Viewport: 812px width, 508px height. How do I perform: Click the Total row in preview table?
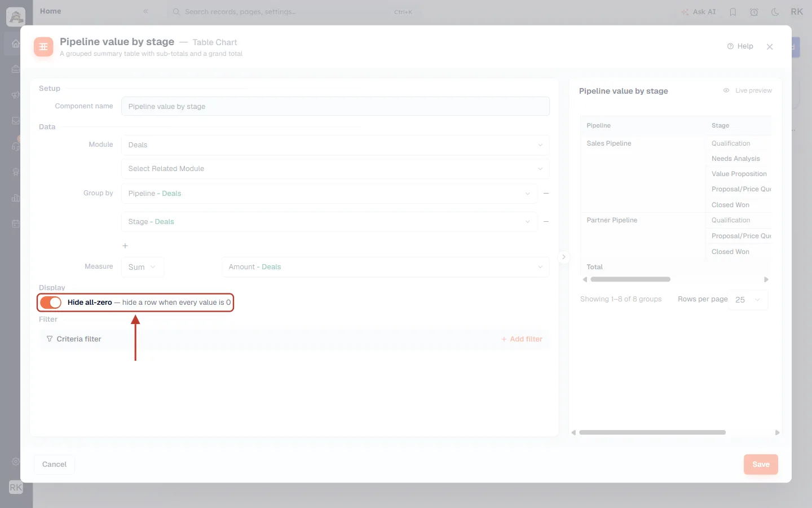pyautogui.click(x=676, y=267)
